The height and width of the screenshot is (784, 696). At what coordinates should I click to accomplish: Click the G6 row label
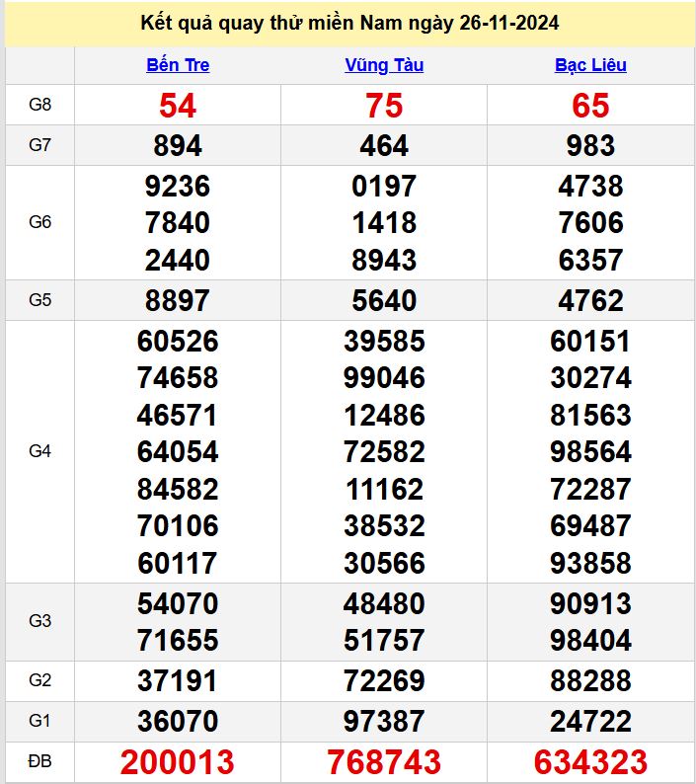40,222
